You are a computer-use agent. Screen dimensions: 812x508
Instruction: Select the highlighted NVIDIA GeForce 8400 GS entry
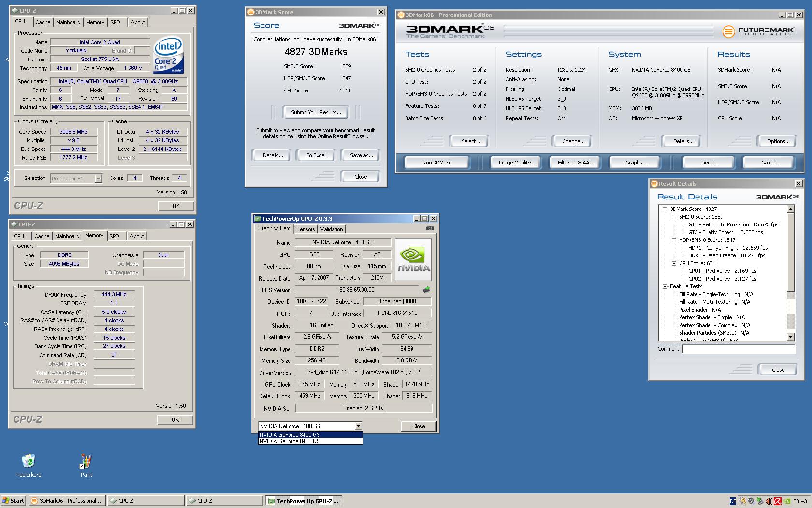(x=310, y=434)
